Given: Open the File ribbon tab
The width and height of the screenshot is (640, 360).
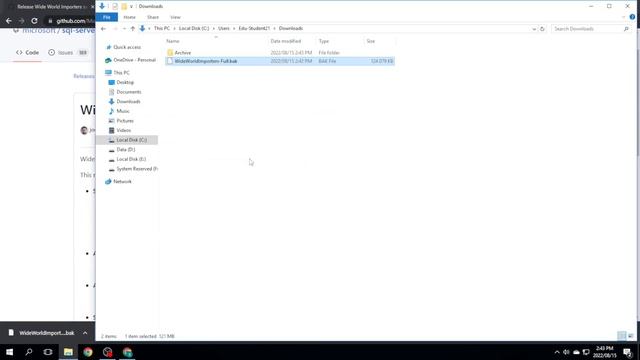Looking at the screenshot, I should coord(107,17).
